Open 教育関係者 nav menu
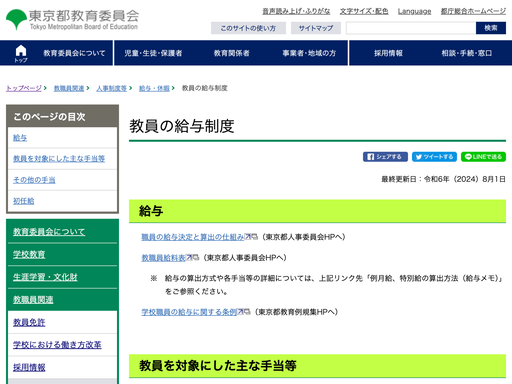The height and width of the screenshot is (384, 512). pos(231,53)
